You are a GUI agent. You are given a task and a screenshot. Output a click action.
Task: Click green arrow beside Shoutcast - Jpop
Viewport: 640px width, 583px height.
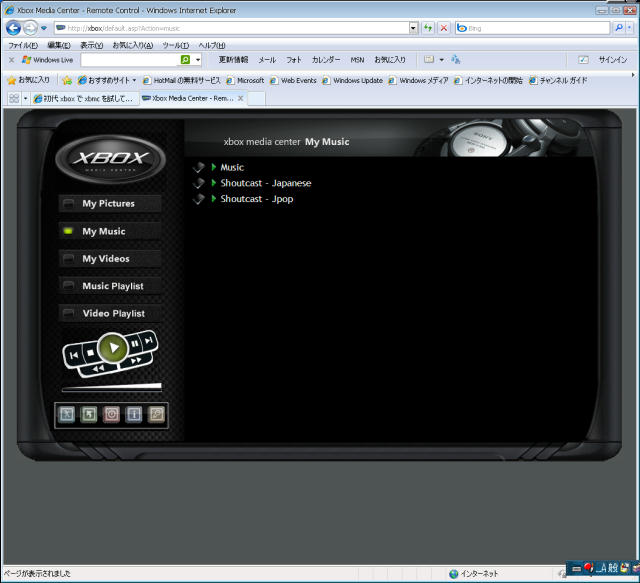click(213, 198)
